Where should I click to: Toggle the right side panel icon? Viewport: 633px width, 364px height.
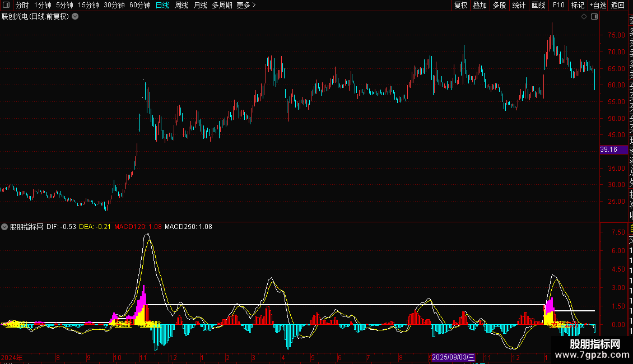(x=594, y=17)
